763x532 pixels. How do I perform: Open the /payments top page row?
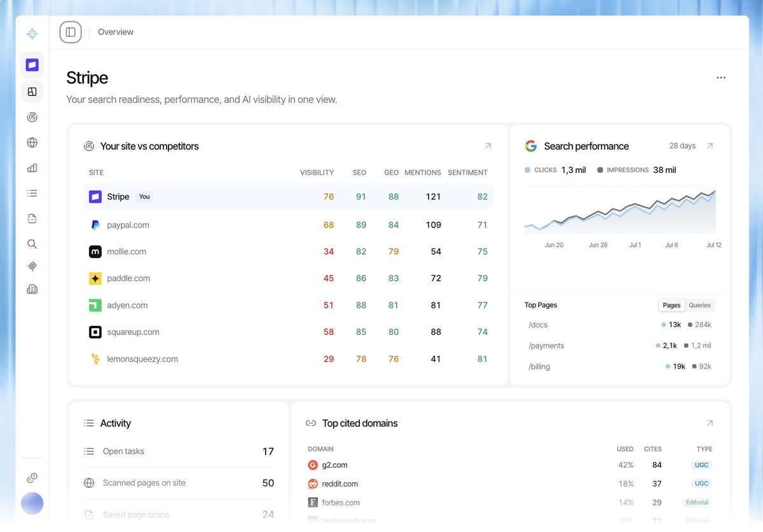point(620,346)
